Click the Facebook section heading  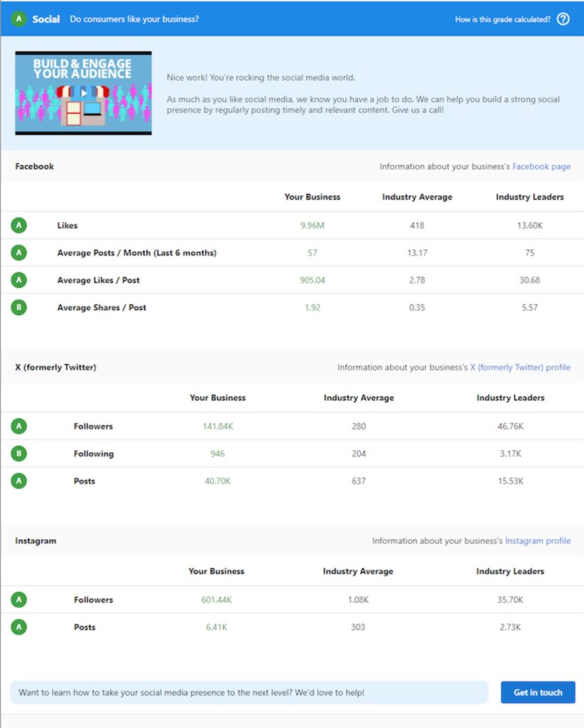coord(34,166)
